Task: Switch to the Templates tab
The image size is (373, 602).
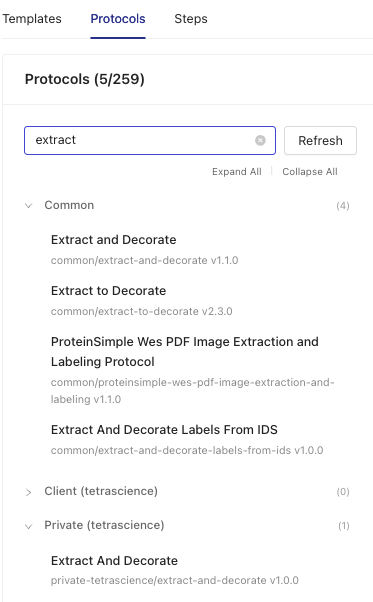Action: click(x=31, y=19)
